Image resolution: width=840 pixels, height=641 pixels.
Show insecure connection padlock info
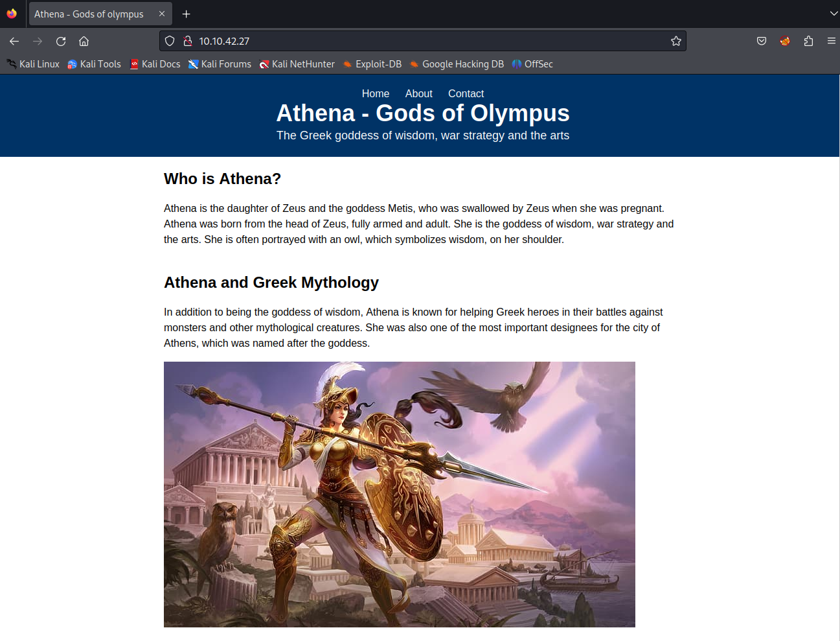188,41
